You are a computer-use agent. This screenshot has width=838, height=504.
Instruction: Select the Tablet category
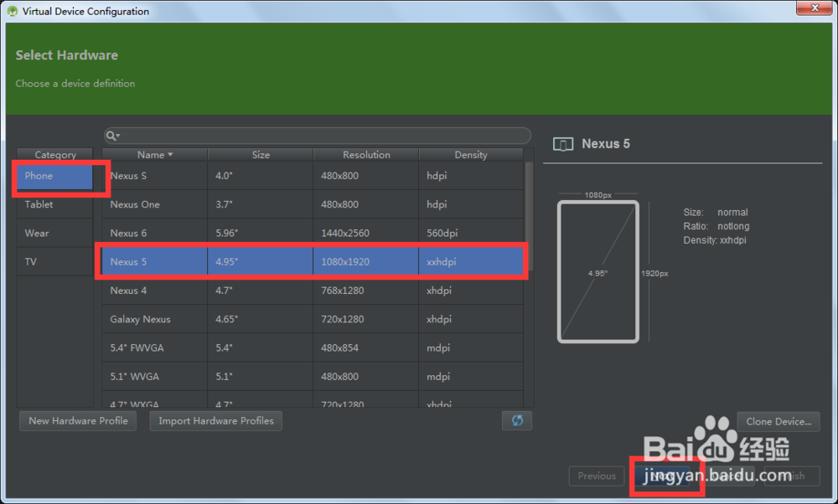[54, 204]
